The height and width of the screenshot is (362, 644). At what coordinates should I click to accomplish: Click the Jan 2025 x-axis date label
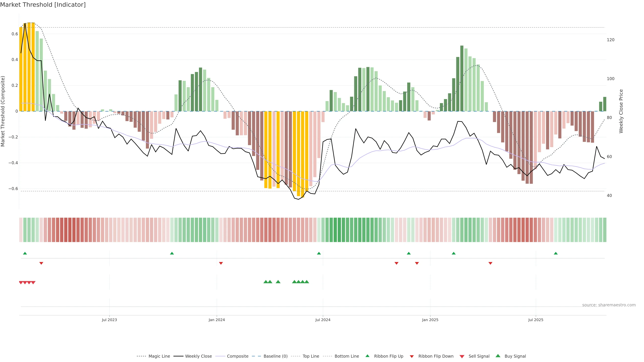coord(430,320)
